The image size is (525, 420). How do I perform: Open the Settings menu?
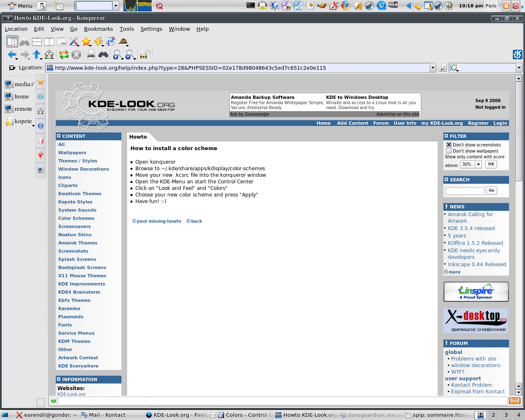151,29
